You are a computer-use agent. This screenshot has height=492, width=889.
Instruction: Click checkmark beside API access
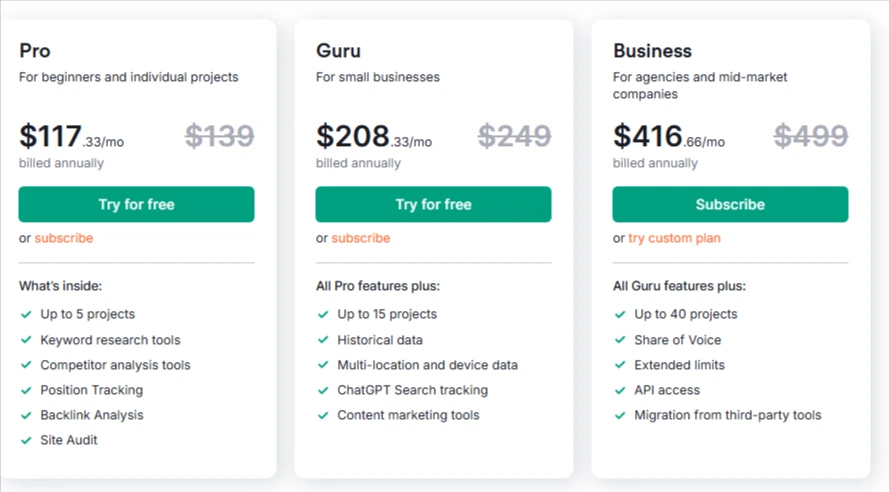620,391
